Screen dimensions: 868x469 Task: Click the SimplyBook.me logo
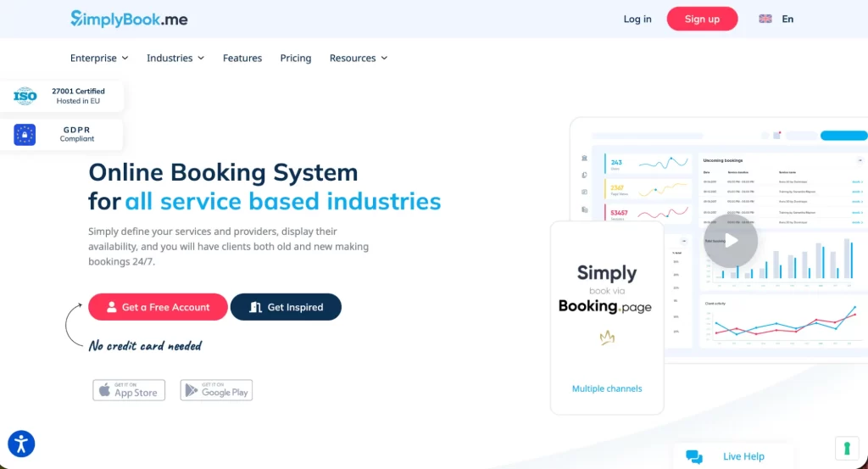(x=129, y=19)
